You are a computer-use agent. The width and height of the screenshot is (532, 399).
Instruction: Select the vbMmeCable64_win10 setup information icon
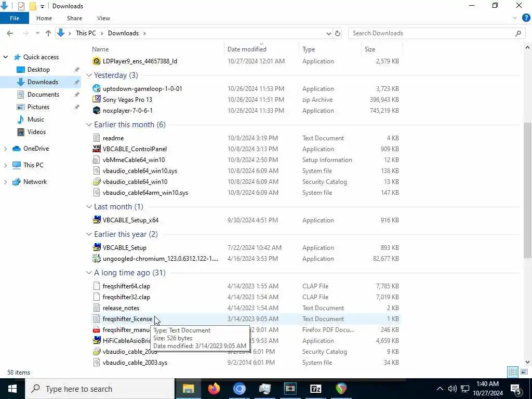(x=97, y=160)
